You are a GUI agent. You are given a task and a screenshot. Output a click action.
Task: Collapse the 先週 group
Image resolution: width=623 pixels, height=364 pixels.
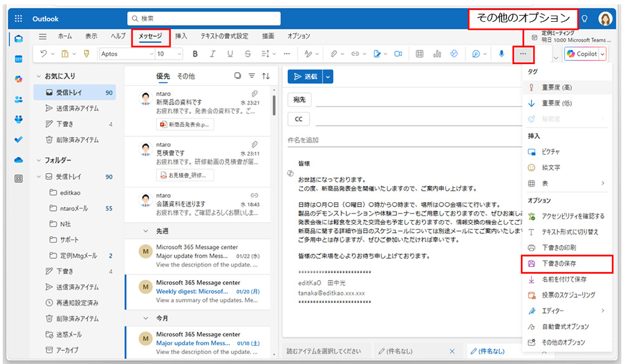click(146, 231)
